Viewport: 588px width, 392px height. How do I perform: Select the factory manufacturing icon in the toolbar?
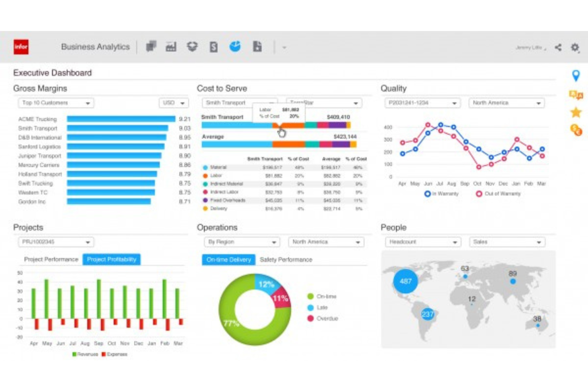[170, 46]
